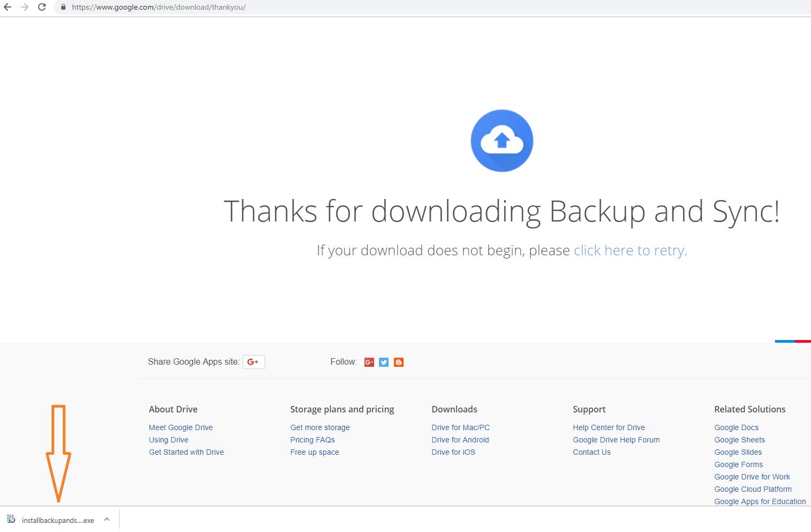Screen dimensions: 811x532
Task: Open Google Apps for Education link
Action: tap(760, 501)
